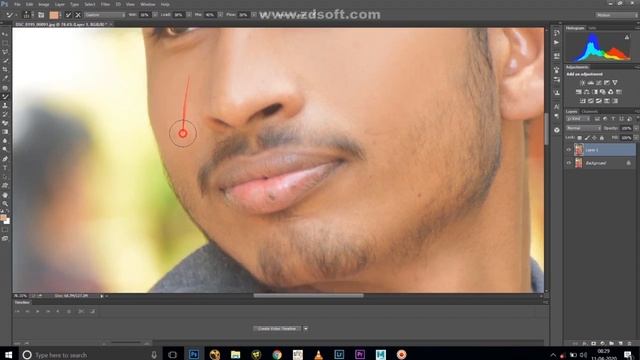Viewport: 640px width, 360px height.
Task: Click the foreground color swatch in toolbox
Action: point(3,217)
